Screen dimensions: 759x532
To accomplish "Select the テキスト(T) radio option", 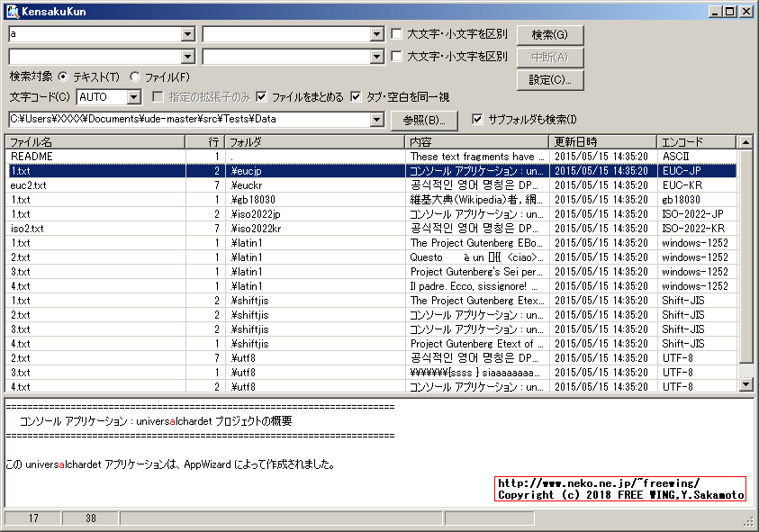I will click(x=63, y=77).
